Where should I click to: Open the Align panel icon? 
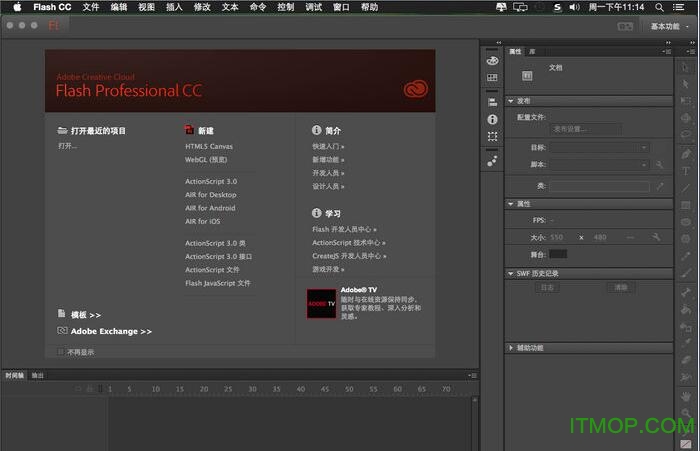492,102
